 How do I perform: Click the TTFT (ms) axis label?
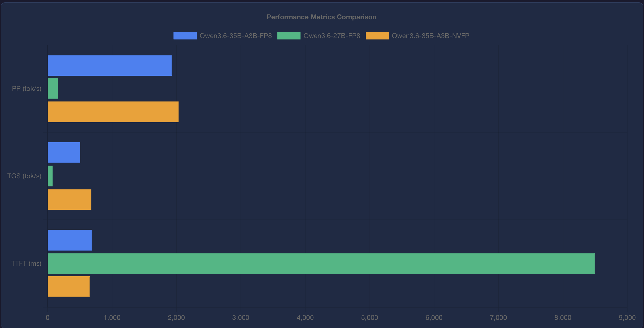[x=26, y=263]
